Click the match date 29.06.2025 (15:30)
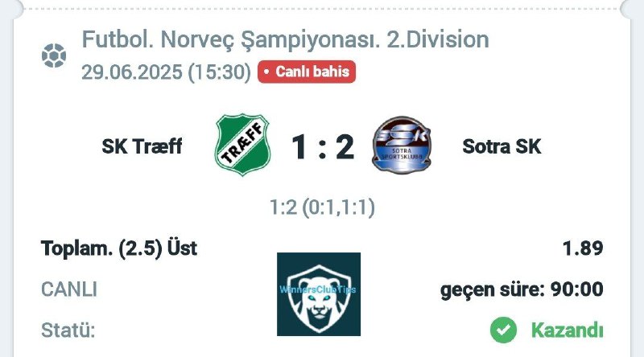This screenshot has width=644, height=357. tap(167, 72)
